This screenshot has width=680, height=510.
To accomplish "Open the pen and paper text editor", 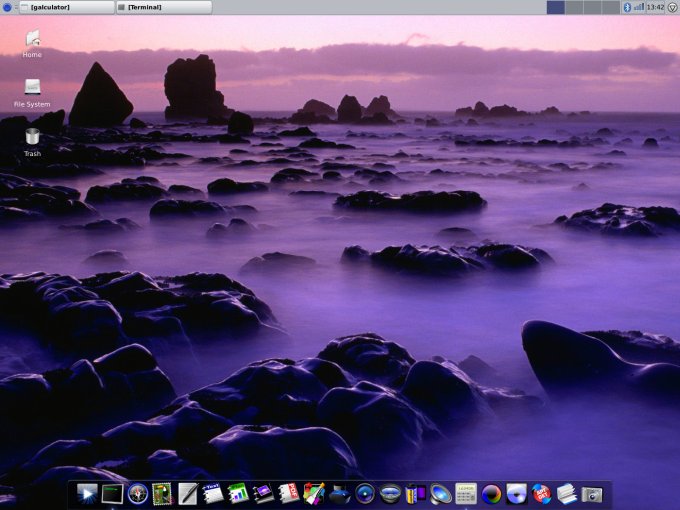I will click(187, 493).
